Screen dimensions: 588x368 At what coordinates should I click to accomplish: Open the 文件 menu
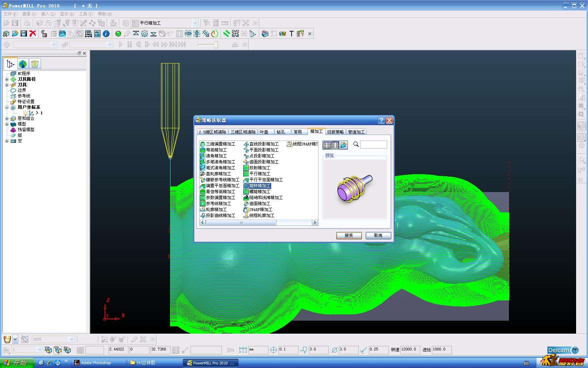[x=10, y=14]
